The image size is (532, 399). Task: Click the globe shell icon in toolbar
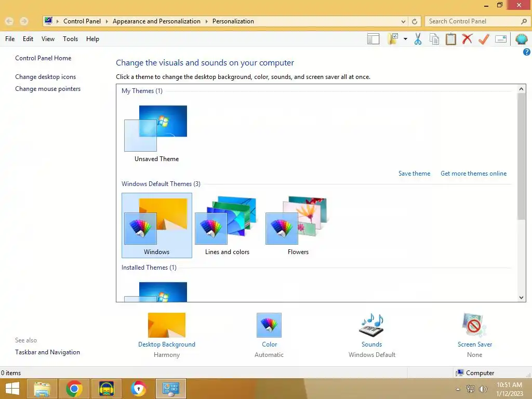coord(521,38)
